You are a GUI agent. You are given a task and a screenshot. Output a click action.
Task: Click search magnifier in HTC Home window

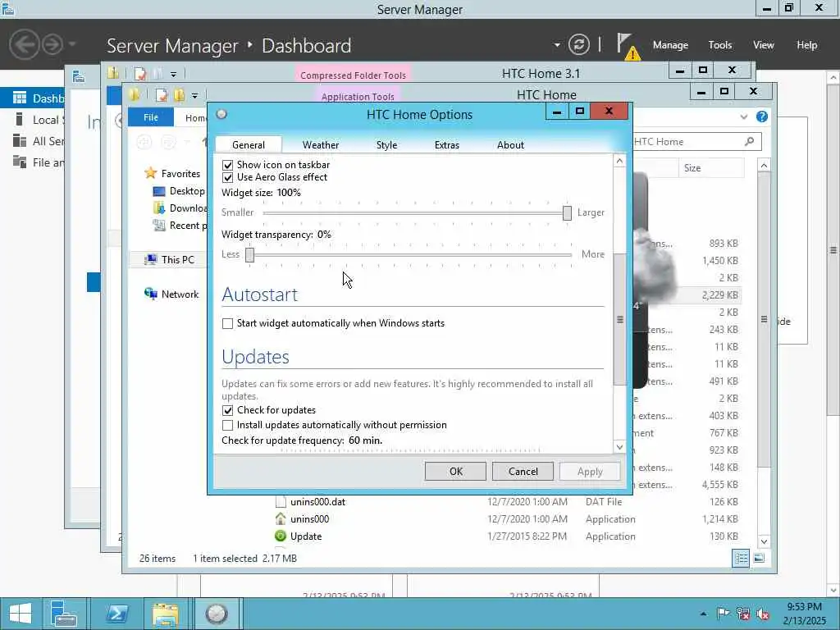(x=749, y=141)
